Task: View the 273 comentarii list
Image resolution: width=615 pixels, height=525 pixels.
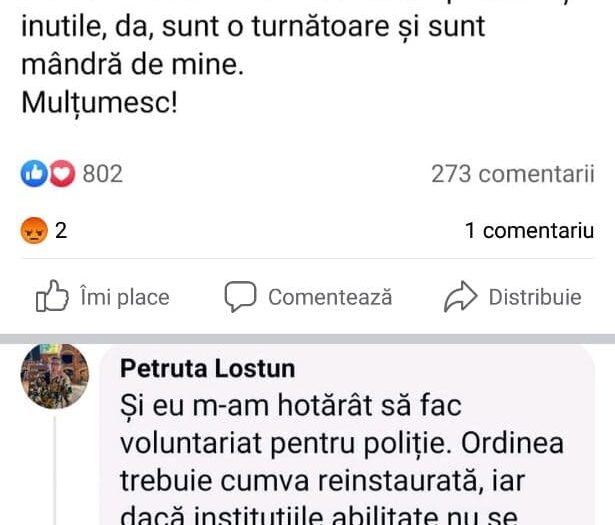Action: pos(512,174)
